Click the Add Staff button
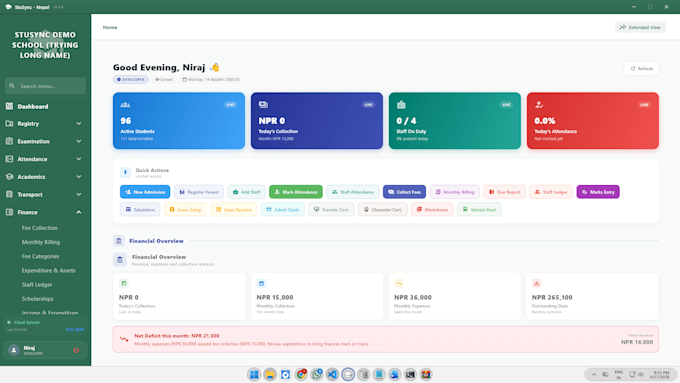 [246, 192]
